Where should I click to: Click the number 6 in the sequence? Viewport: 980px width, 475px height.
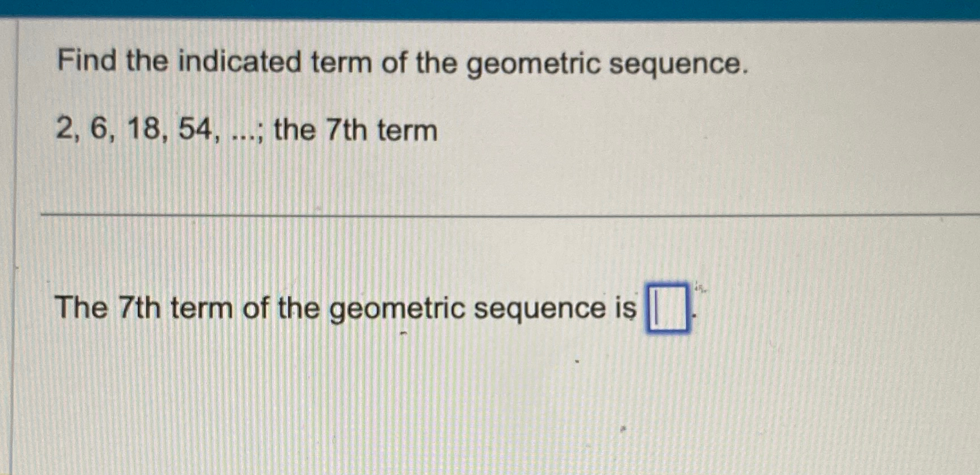(x=100, y=130)
